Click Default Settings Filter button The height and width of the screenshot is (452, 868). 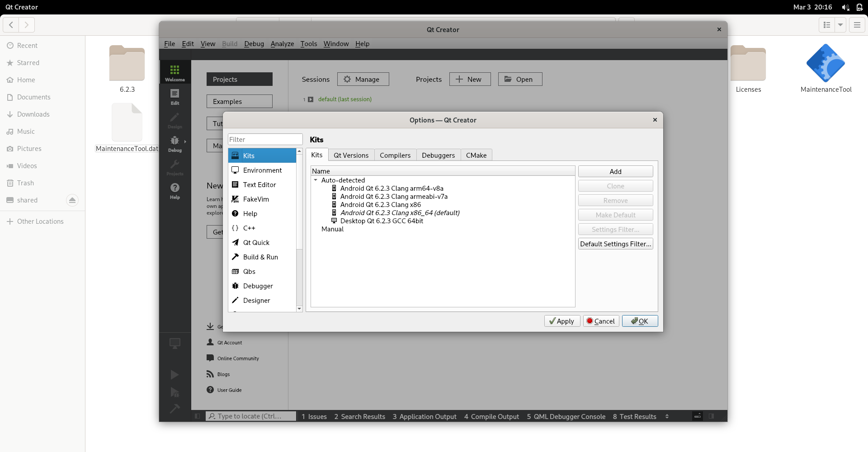click(615, 244)
